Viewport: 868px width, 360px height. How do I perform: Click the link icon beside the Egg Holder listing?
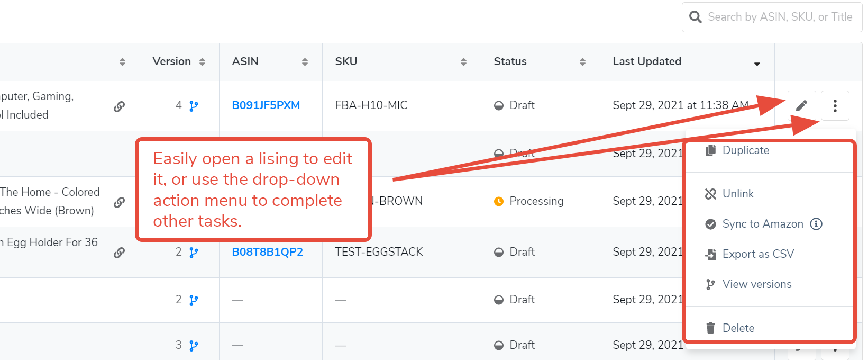tap(120, 253)
